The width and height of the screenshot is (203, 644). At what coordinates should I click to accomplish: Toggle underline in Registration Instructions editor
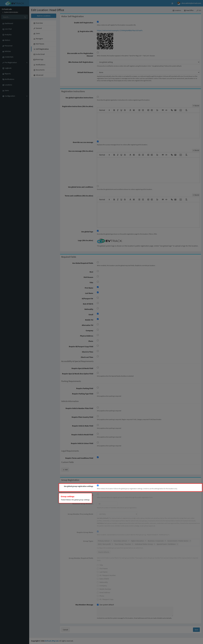(x=121, y=110)
